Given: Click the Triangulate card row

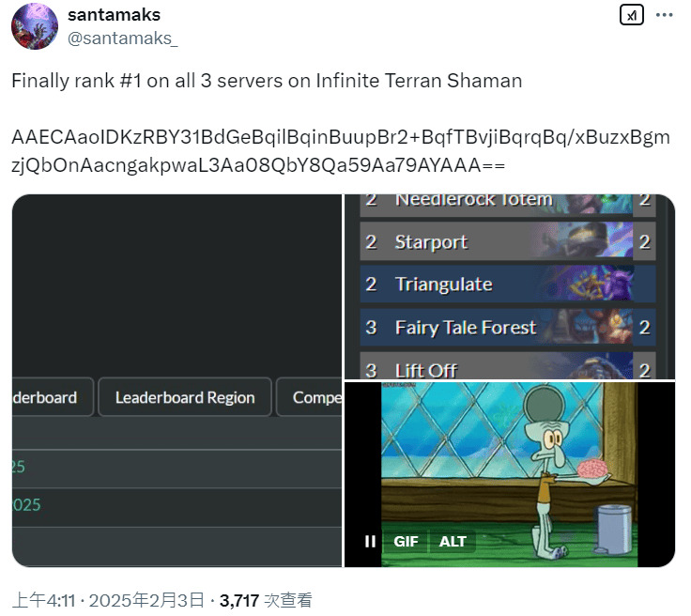Looking at the screenshot, I should [508, 285].
